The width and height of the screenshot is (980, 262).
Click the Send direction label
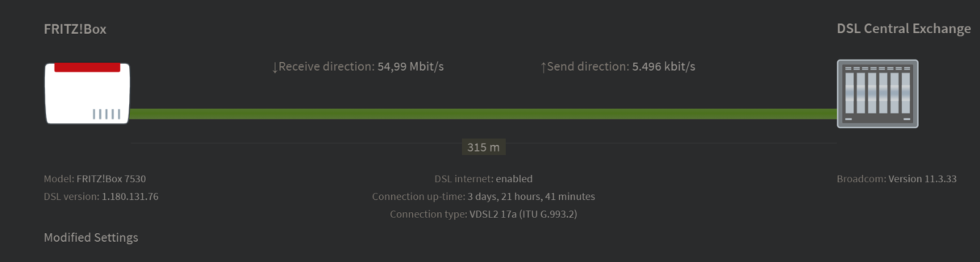pos(588,66)
